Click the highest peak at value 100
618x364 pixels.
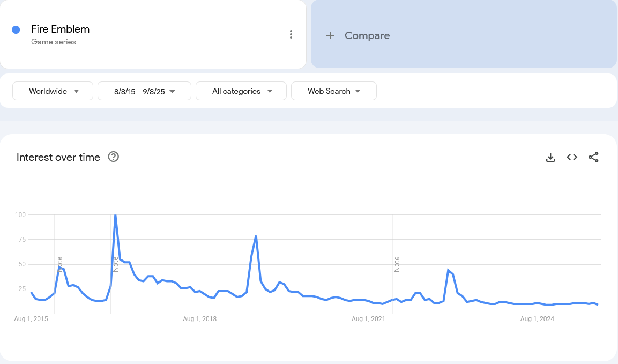115,215
